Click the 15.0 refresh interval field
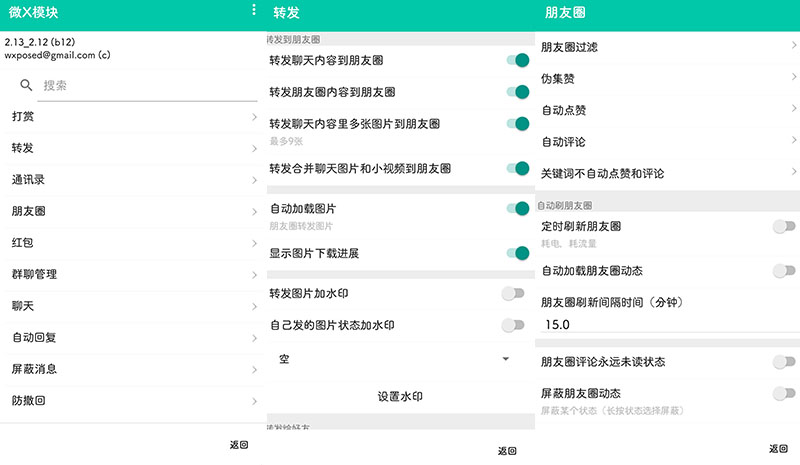This screenshot has width=800, height=465. tap(665, 325)
